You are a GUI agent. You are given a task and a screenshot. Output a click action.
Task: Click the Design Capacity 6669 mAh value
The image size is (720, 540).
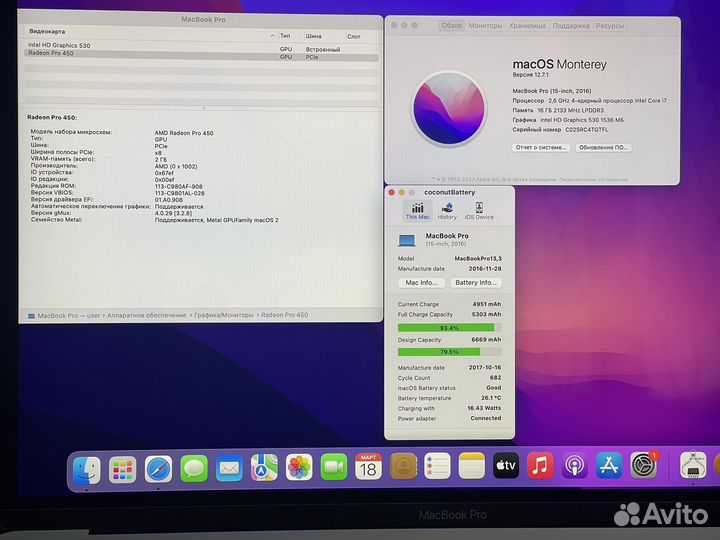(486, 340)
